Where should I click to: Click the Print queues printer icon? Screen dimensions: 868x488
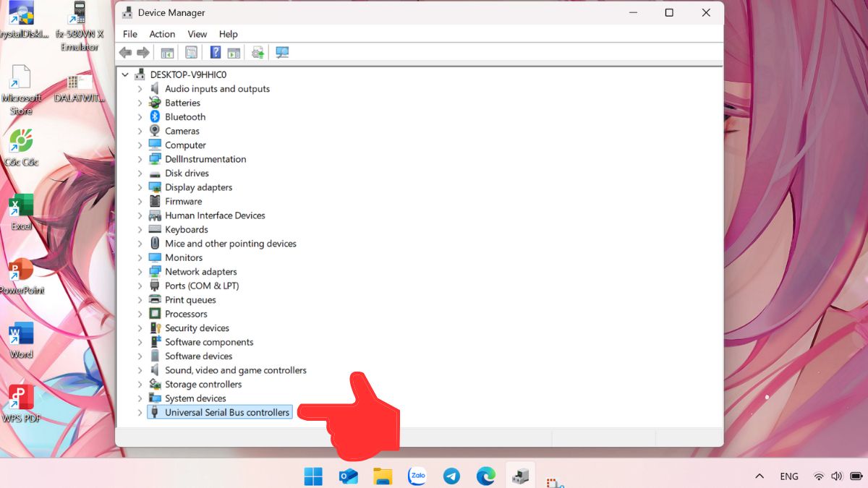tap(155, 299)
